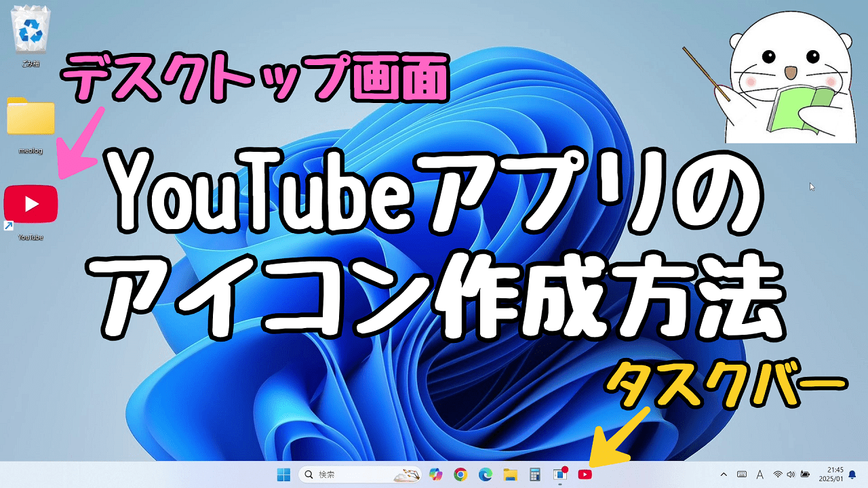Open the Wi-Fi network tray icon
Image resolution: width=868 pixels, height=488 pixels.
778,474
